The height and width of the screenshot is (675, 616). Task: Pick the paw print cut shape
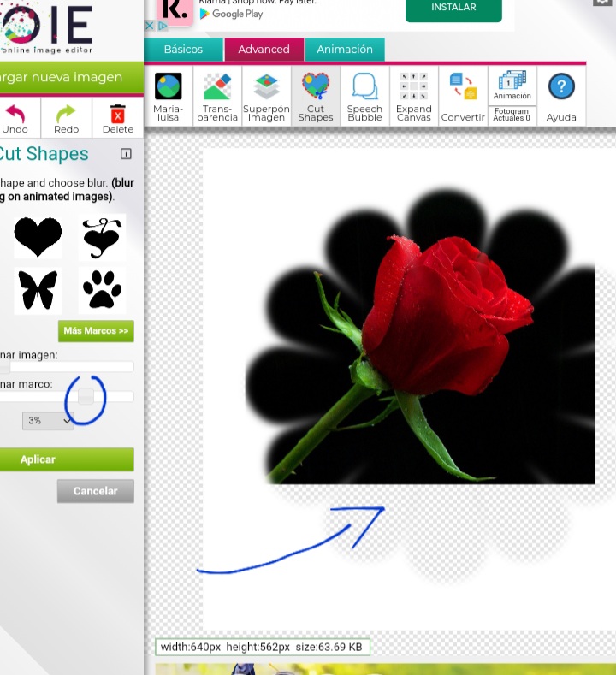pos(102,290)
